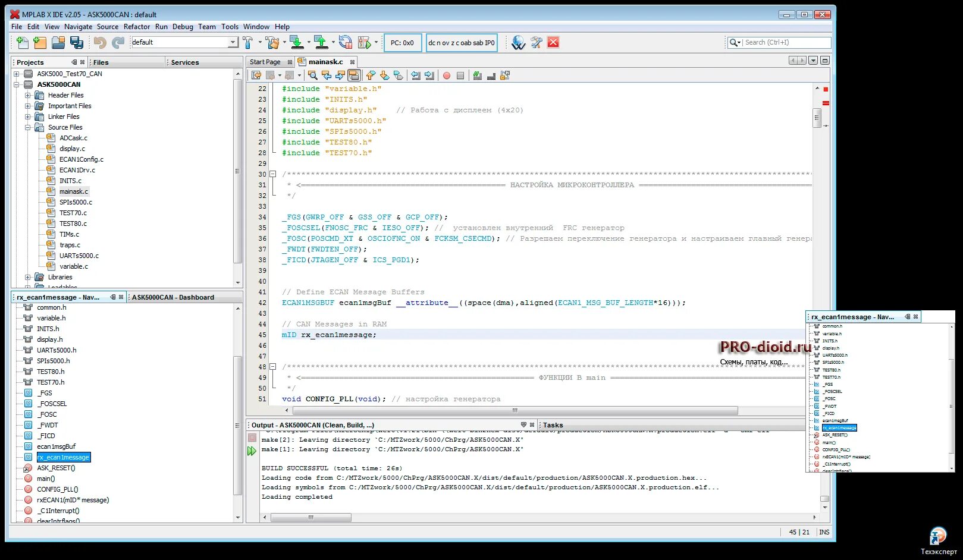Click the Debug Project icon

(365, 42)
